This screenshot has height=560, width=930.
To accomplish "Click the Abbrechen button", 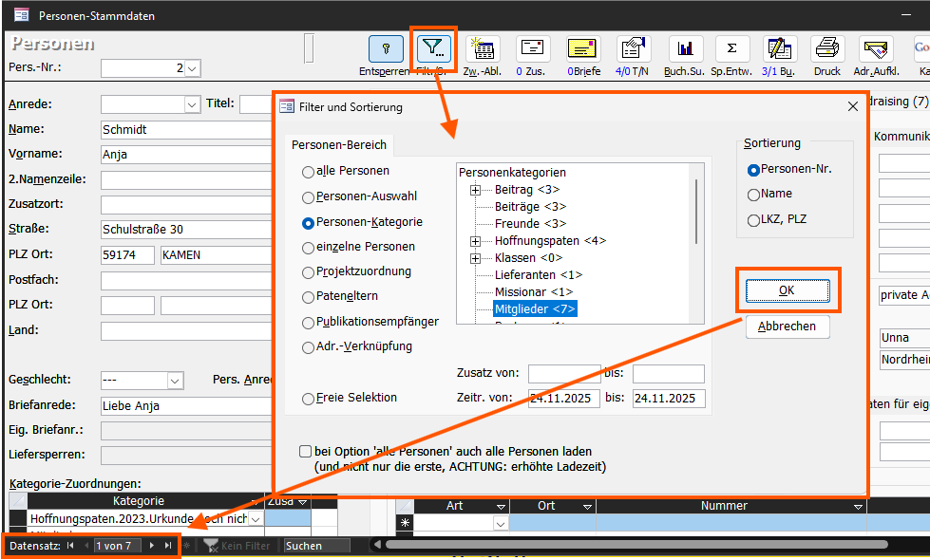I will 788,327.
